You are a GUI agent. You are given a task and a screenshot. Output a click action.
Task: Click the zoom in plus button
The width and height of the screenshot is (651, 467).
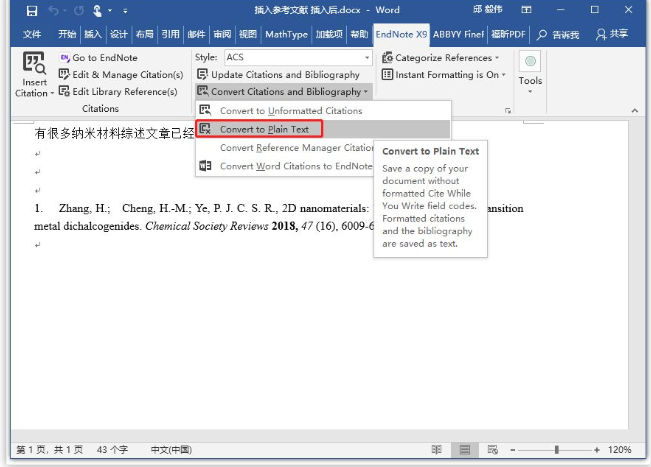[597, 450]
